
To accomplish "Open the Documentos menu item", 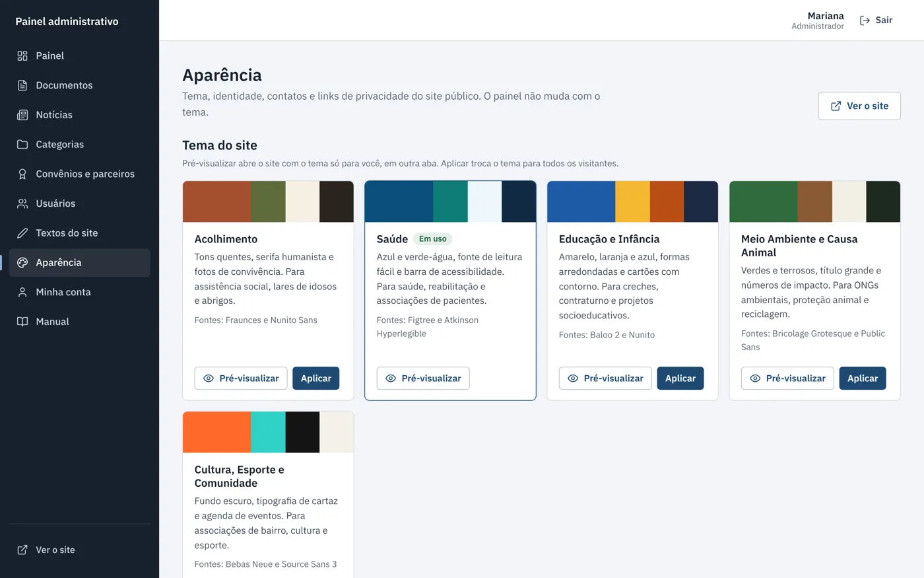I will (x=80, y=85).
